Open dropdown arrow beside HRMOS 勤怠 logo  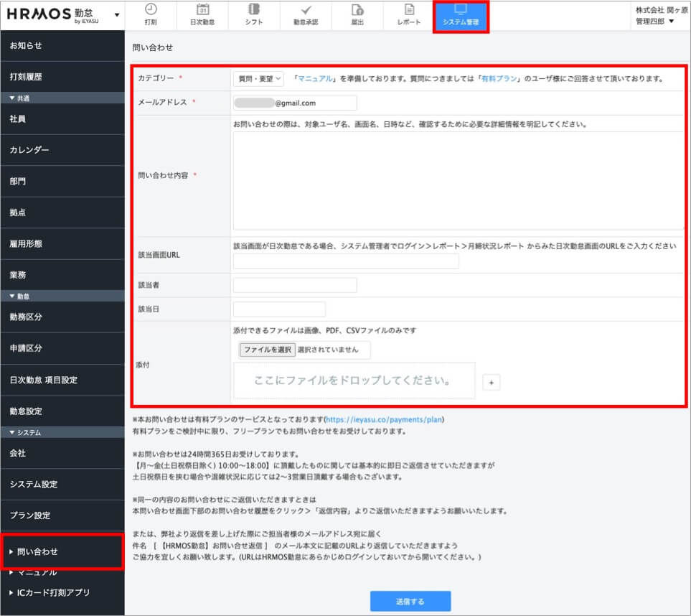pos(117,15)
